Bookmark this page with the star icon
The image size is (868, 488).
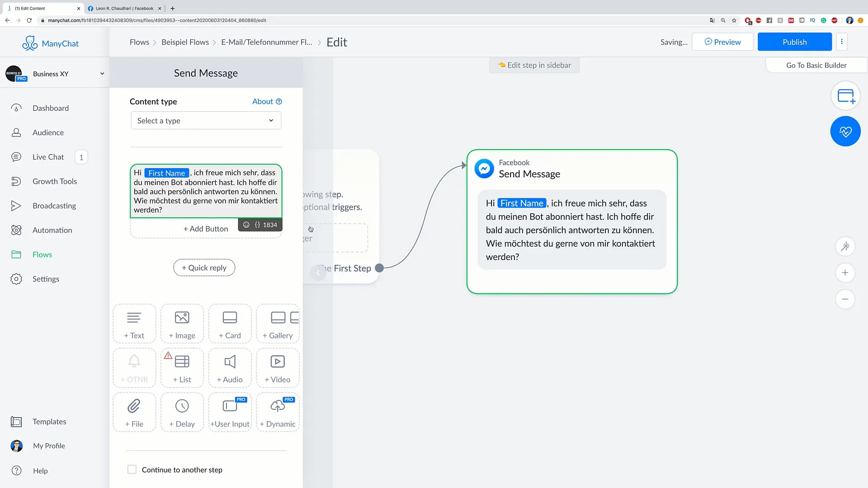734,20
